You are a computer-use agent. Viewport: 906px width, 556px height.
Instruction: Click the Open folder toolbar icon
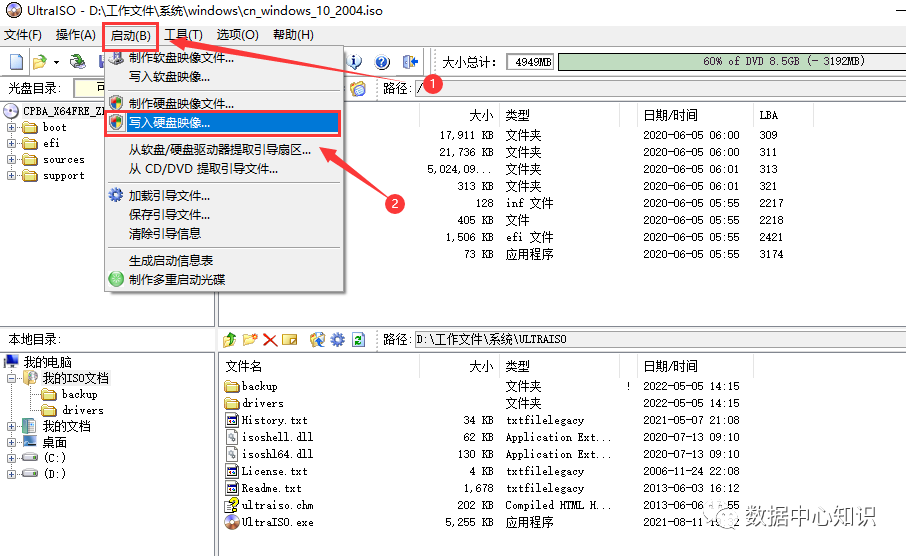[40, 61]
